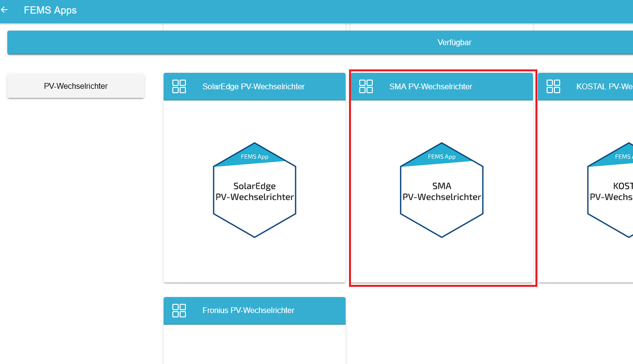
Task: Click the Fronius PV-Wechselrichter card title
Action: pyautogui.click(x=248, y=311)
